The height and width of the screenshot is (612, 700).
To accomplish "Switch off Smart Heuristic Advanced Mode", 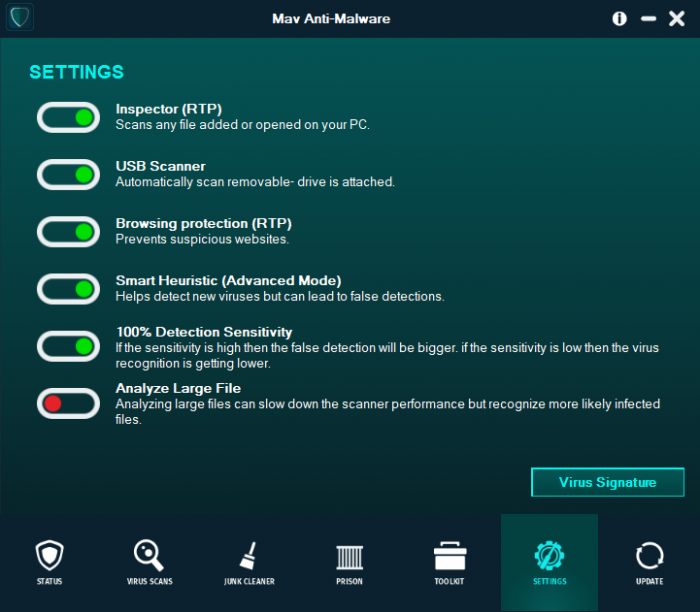I will (x=68, y=289).
